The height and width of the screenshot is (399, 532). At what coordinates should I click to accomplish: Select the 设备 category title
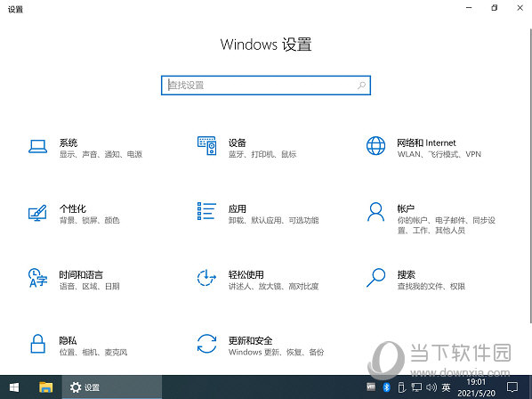(x=238, y=142)
